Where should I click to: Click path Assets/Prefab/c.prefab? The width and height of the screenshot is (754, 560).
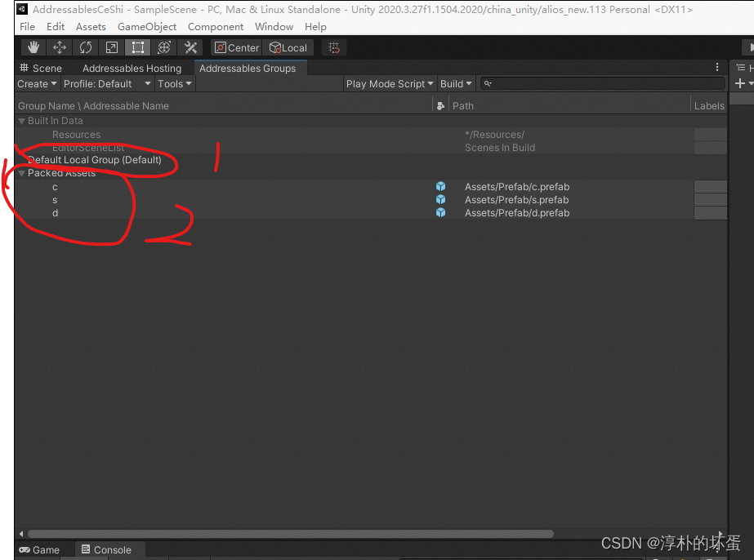click(x=517, y=186)
